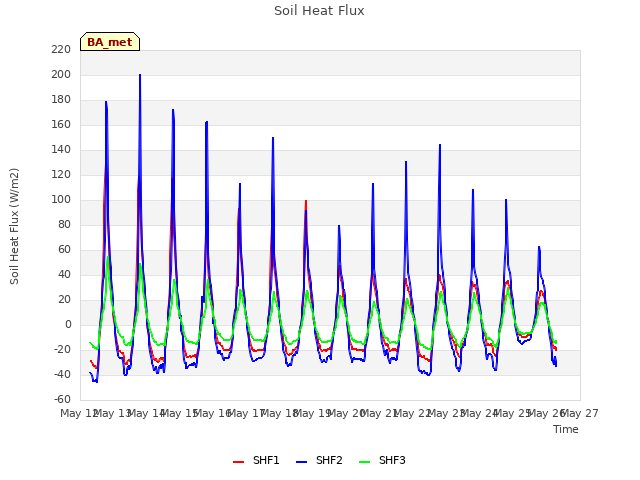The image size is (640, 480).
Task: Click the BA_met annotation label
Action: pos(110,42)
